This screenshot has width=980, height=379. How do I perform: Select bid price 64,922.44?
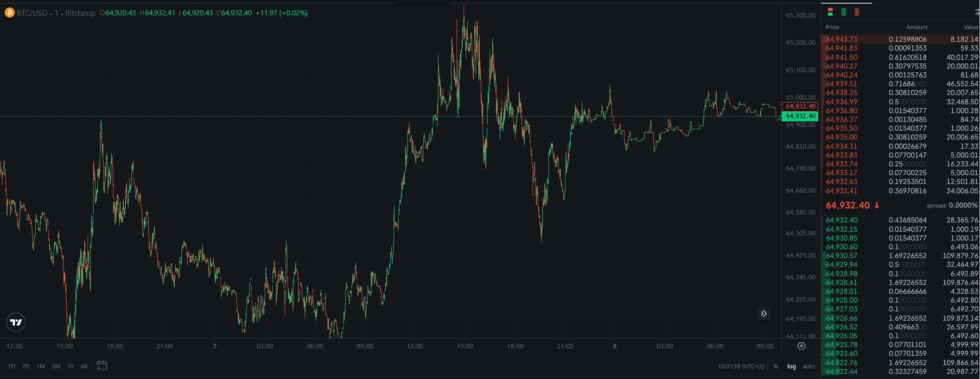coord(841,372)
